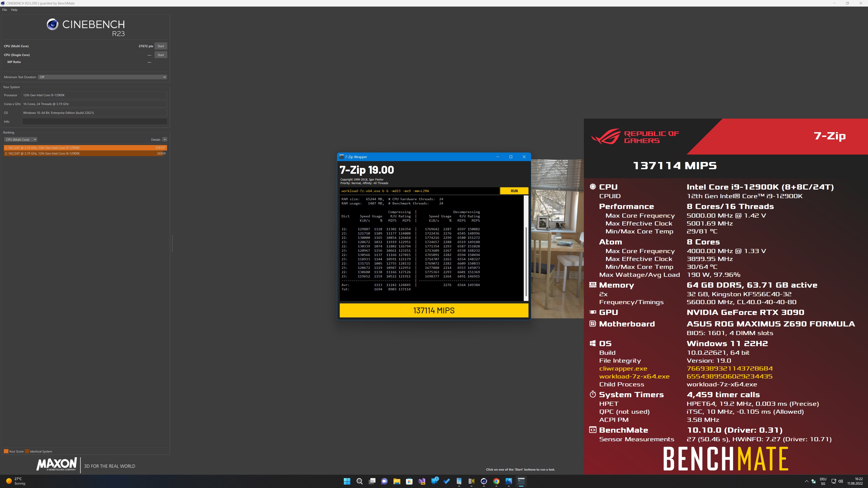Open taskbar Search
The image size is (868, 488).
359,481
